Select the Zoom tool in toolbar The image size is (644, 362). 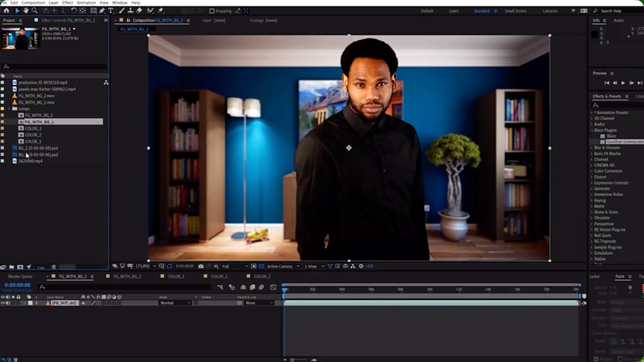34,11
